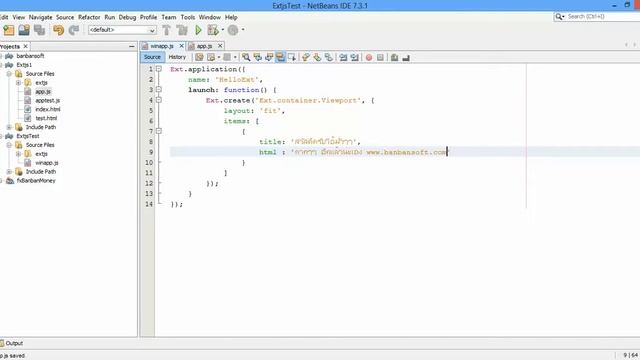The height and width of the screenshot is (360, 640).
Task: Expand extjs folder under Extjs1
Action: tap(18, 83)
